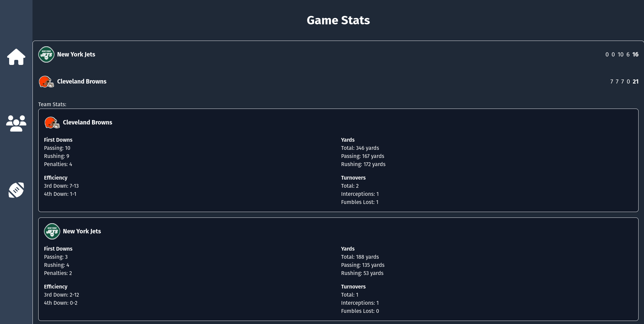Click the Turnovers heading for the Jets

pyautogui.click(x=353, y=286)
